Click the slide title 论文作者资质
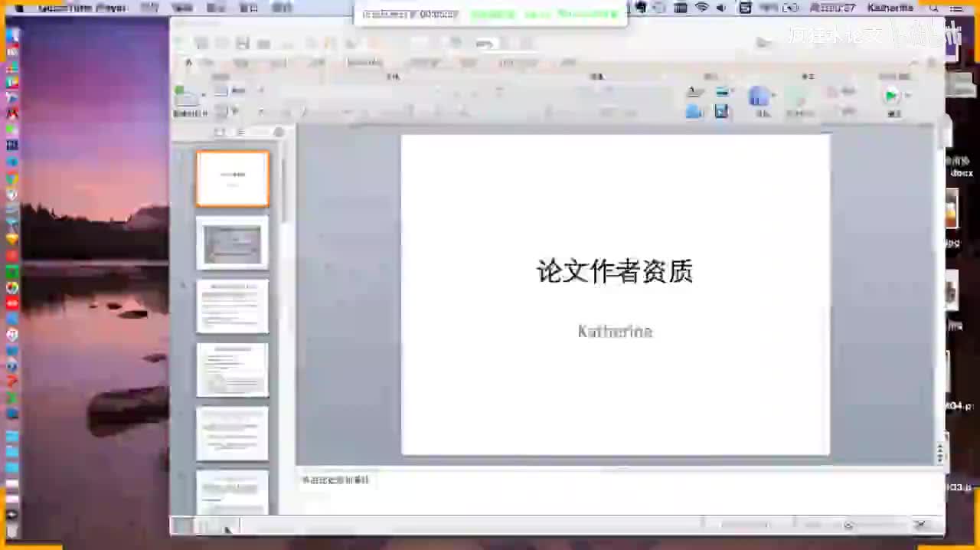 point(615,271)
